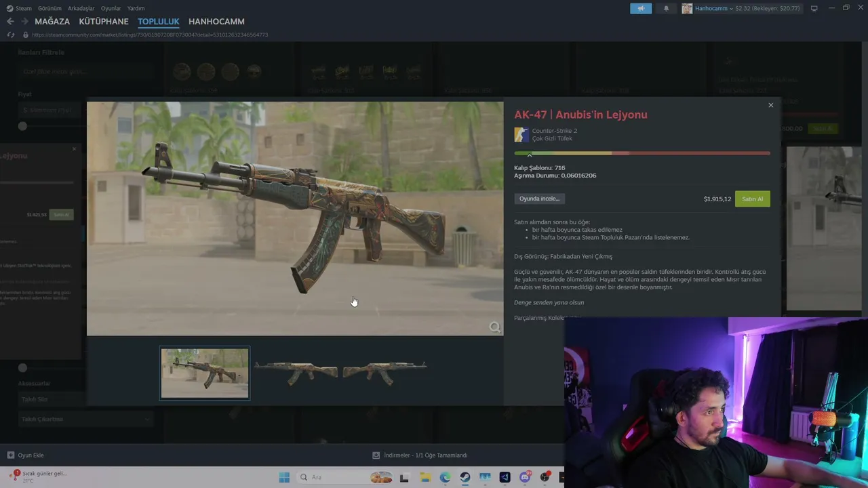The width and height of the screenshot is (868, 488).
Task: Open the downloads icon in Steam footer
Action: click(x=376, y=455)
